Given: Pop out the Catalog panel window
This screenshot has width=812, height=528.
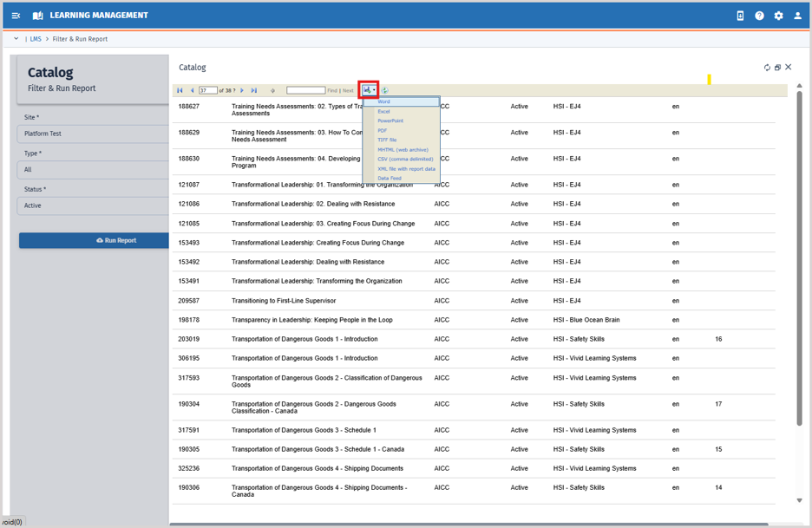Looking at the screenshot, I should pyautogui.click(x=777, y=68).
